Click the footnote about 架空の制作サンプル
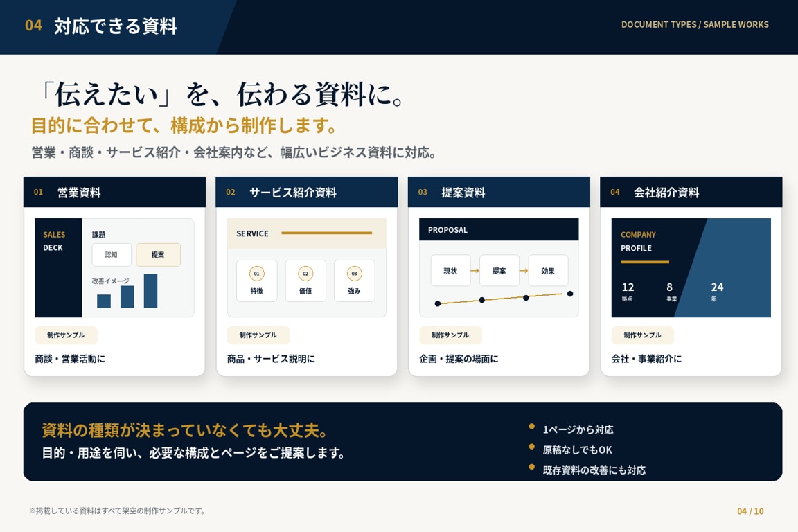Image resolution: width=798 pixels, height=532 pixels. pyautogui.click(x=117, y=511)
